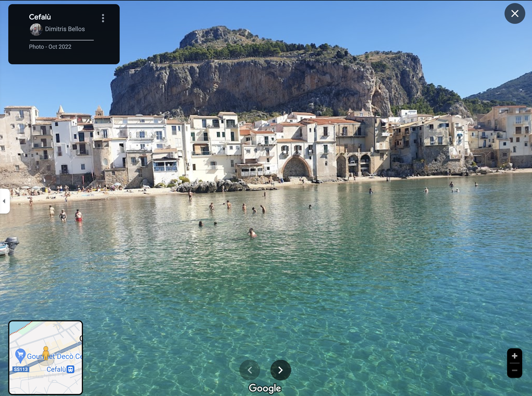Open the three-dot options menu
The image size is (532, 396).
point(103,18)
